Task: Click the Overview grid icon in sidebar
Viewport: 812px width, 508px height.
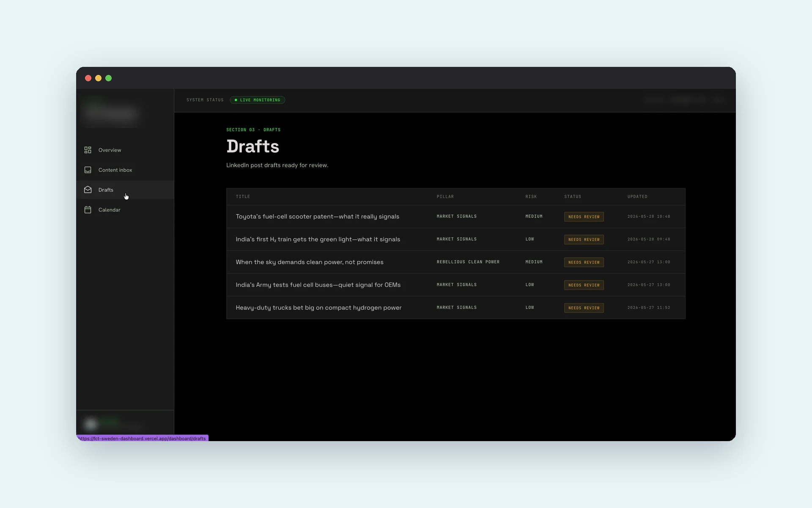Action: 88,150
